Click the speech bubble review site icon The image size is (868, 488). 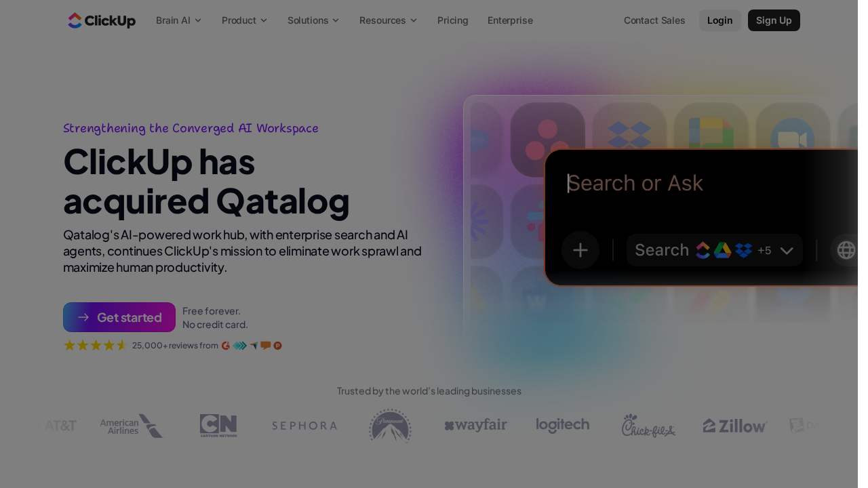click(266, 345)
